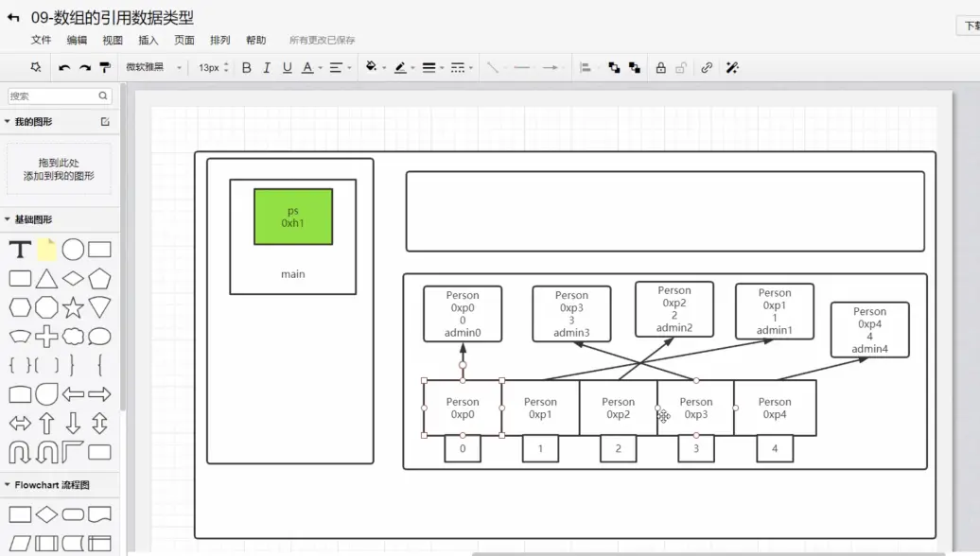980x556 pixels.
Task: Click the magic wand beautify icon
Action: 732,67
